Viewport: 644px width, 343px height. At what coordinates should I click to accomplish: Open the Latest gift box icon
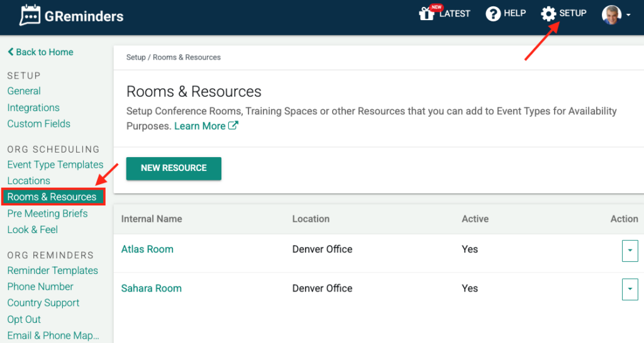428,14
